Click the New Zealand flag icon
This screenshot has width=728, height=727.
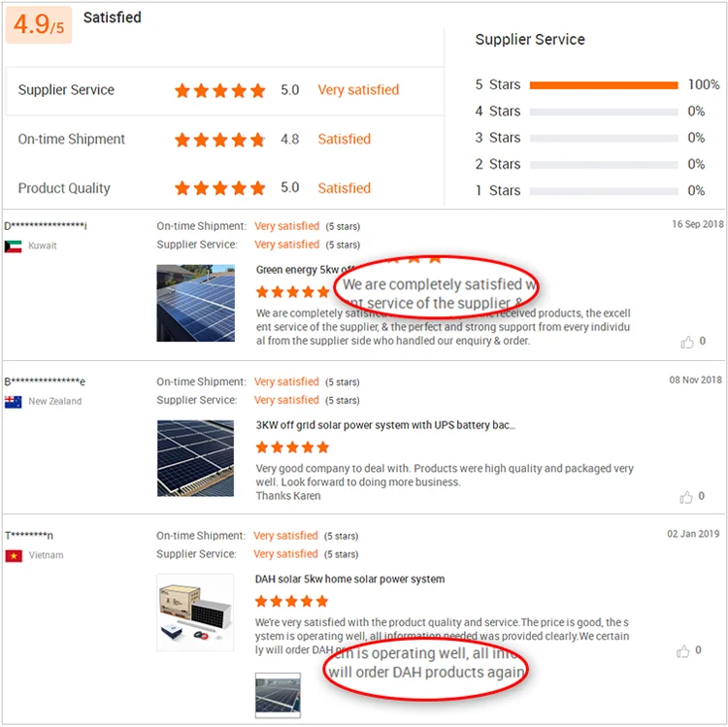coord(14,401)
